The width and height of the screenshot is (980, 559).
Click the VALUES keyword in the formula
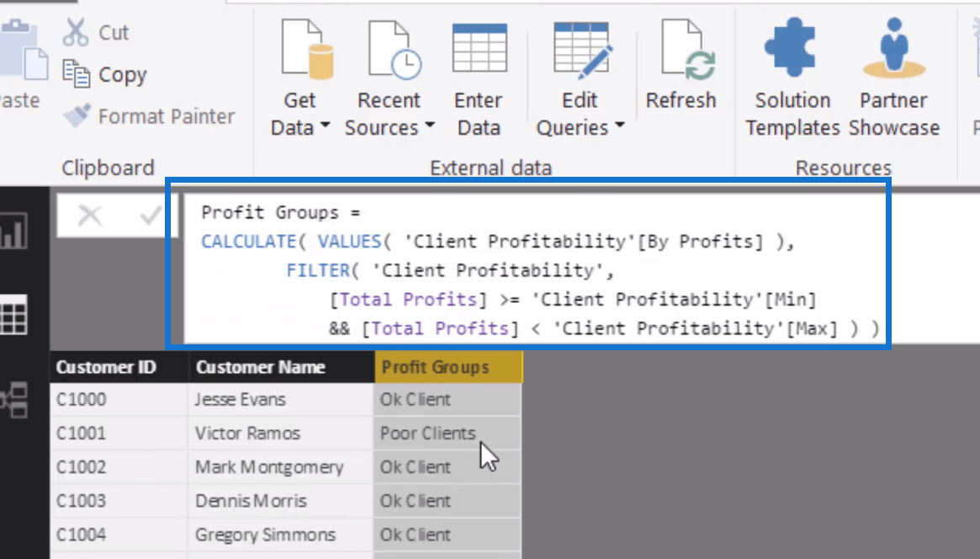pyautogui.click(x=349, y=242)
